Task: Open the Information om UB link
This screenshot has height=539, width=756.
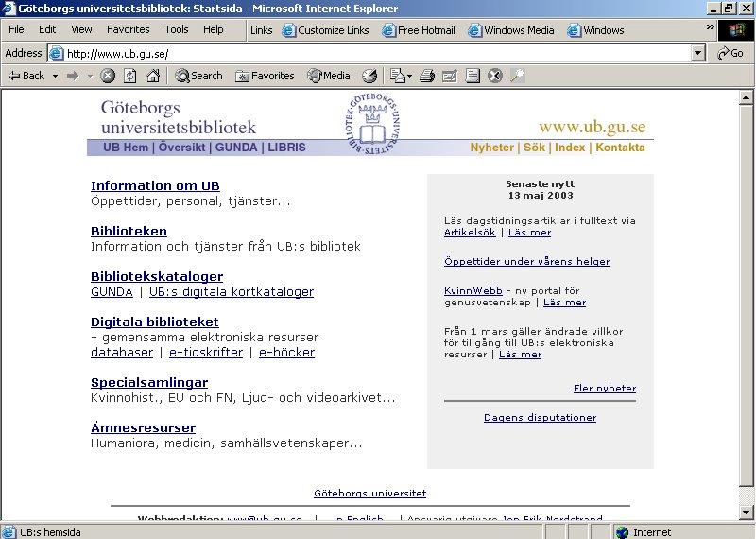Action: coord(155,185)
